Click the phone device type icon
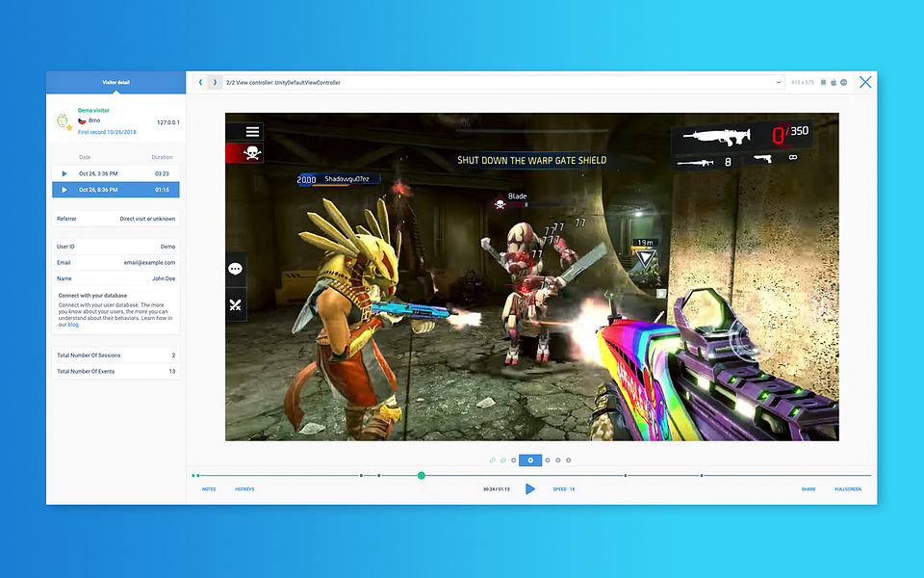Viewport: 924px width, 578px height. coord(823,83)
